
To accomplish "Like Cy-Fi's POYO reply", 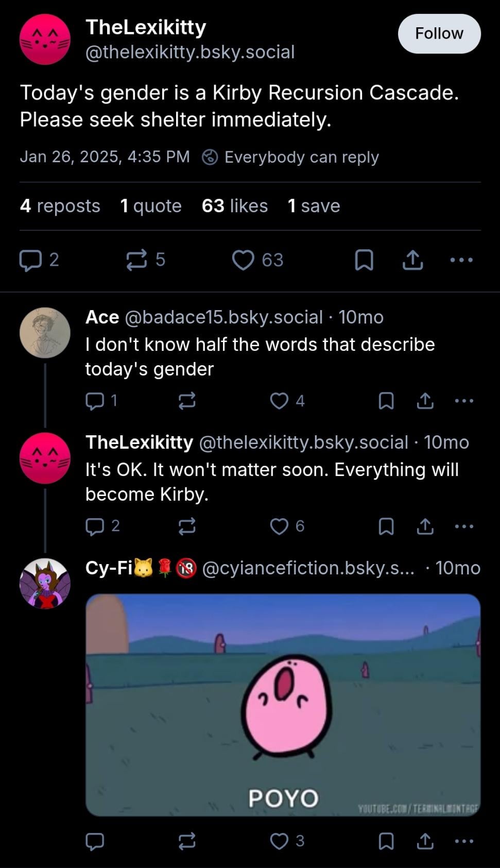I will (x=280, y=841).
